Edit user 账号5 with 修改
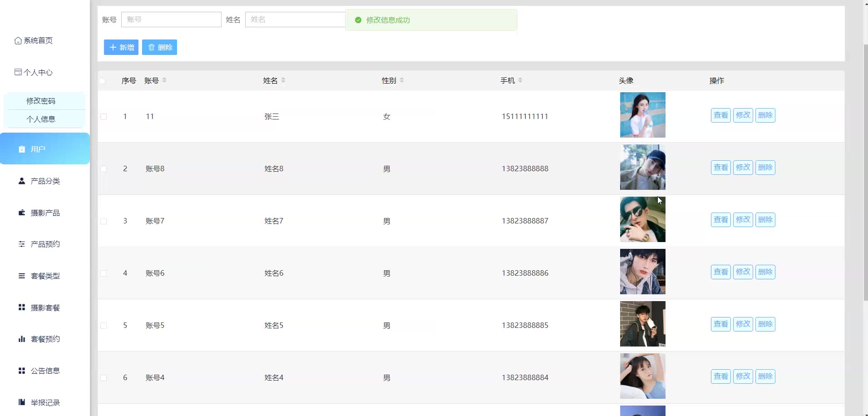The width and height of the screenshot is (868, 416). click(743, 324)
